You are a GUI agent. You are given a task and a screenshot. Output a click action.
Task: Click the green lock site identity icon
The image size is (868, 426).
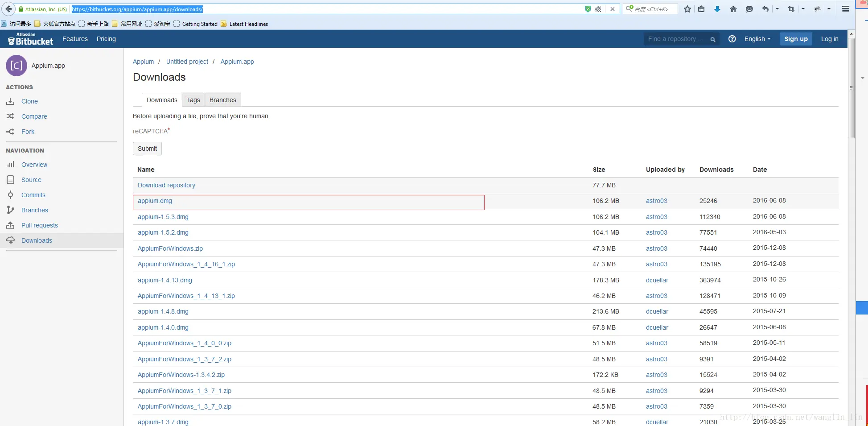point(21,9)
